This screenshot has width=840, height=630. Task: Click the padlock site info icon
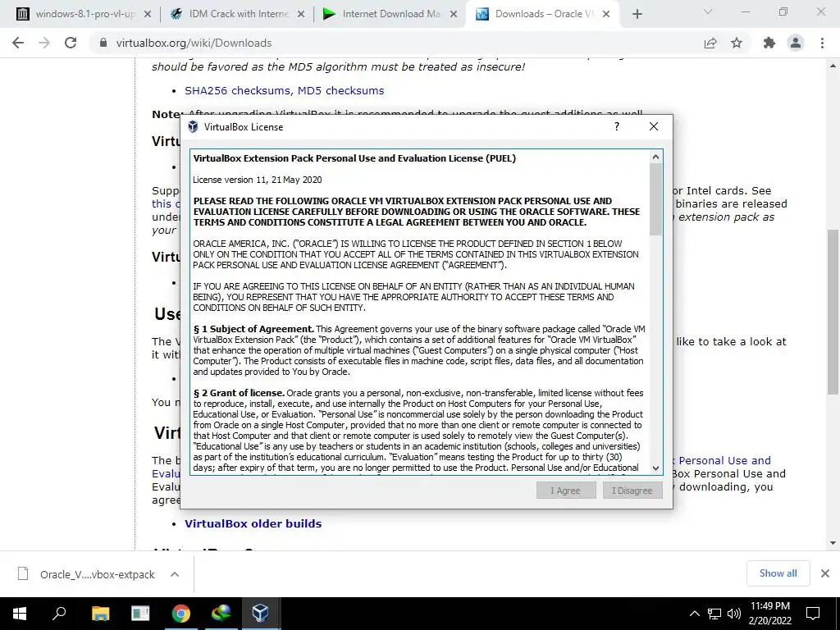103,43
